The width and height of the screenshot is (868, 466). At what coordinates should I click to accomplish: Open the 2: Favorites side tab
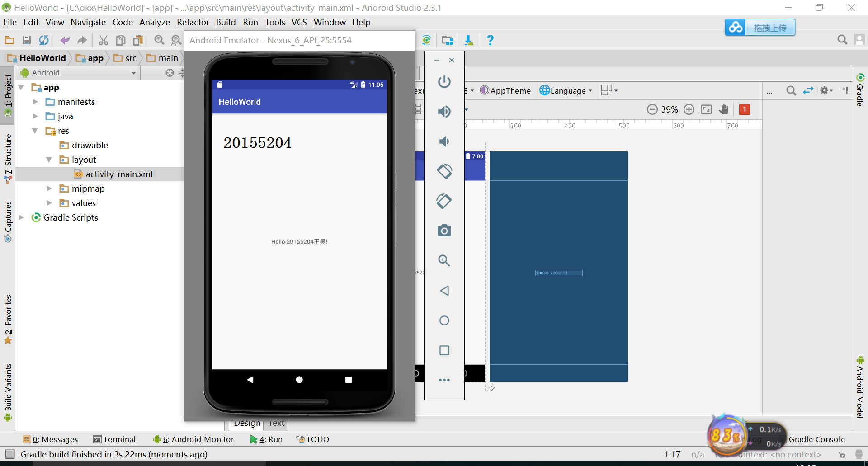coord(8,320)
